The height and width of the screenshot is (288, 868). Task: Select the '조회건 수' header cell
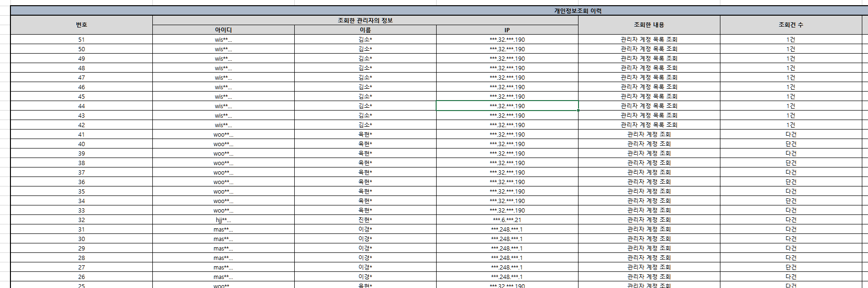pos(791,25)
